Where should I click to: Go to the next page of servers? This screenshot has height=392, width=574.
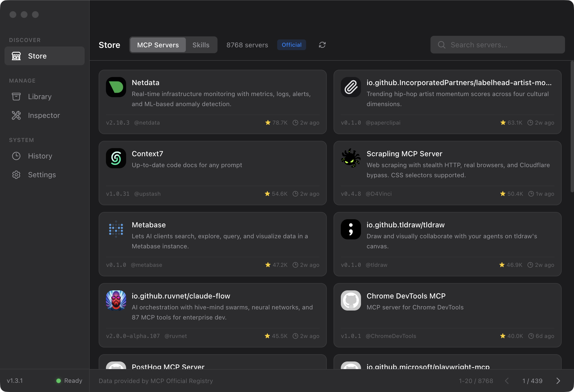(558, 381)
